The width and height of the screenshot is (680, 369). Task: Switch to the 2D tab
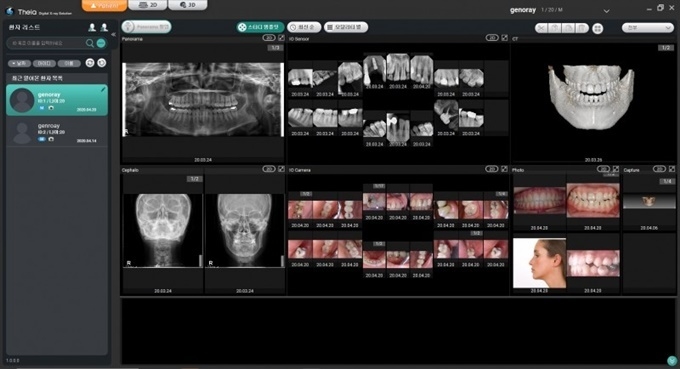pyautogui.click(x=148, y=5)
